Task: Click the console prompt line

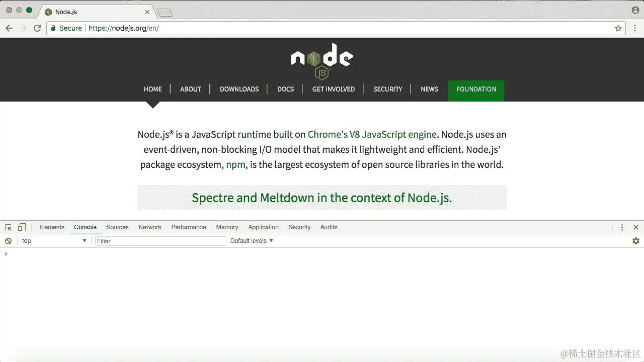Action: click(x=322, y=254)
